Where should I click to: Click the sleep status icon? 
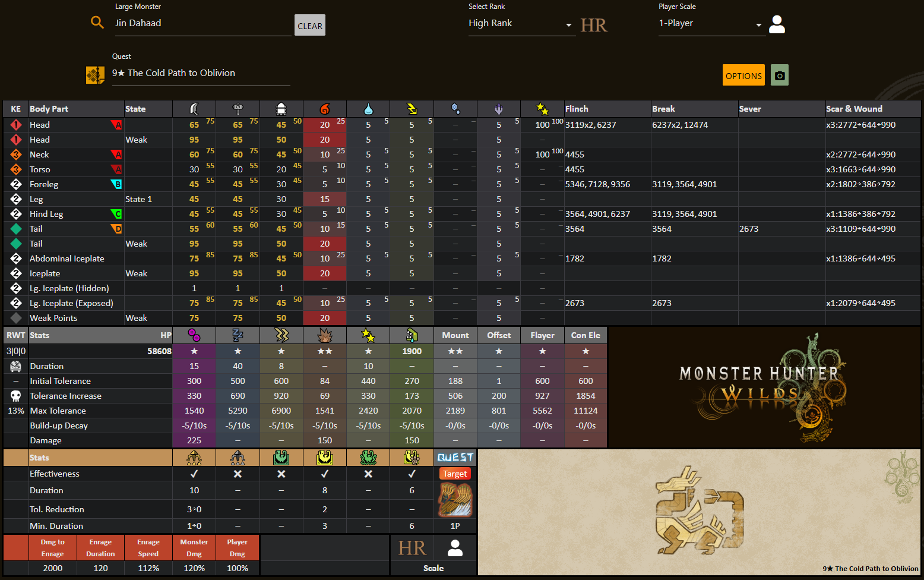pyautogui.click(x=238, y=335)
